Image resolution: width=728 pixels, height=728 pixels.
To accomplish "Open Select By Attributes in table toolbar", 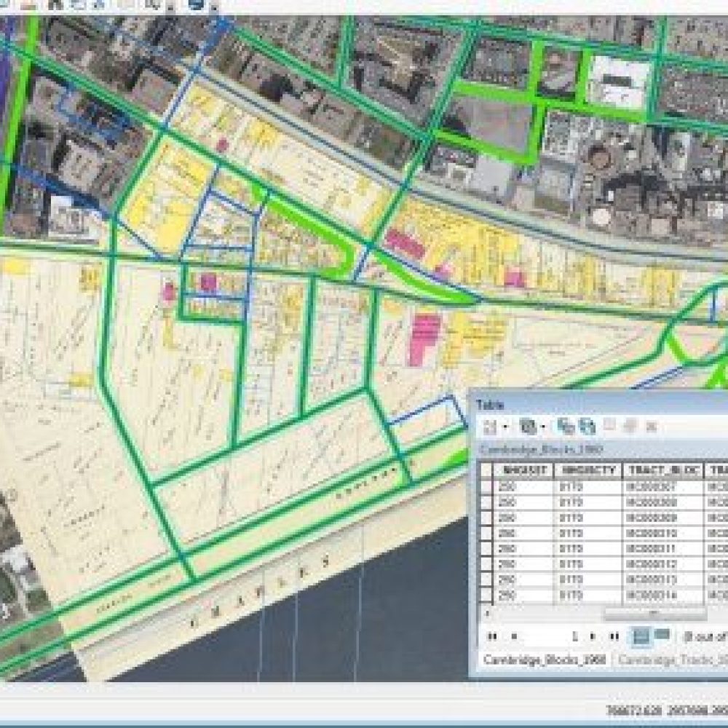I will [565, 426].
